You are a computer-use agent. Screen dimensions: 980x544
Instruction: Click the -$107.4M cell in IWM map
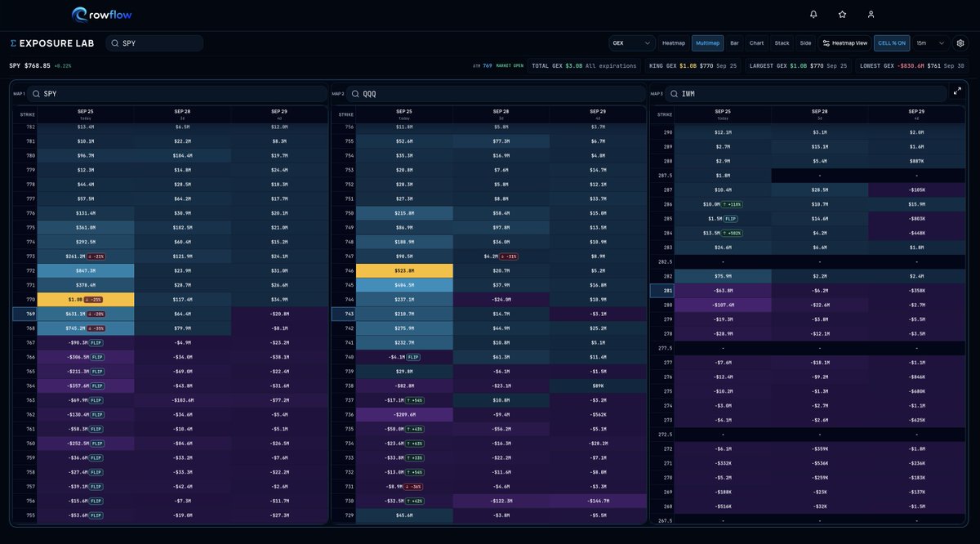(x=721, y=305)
